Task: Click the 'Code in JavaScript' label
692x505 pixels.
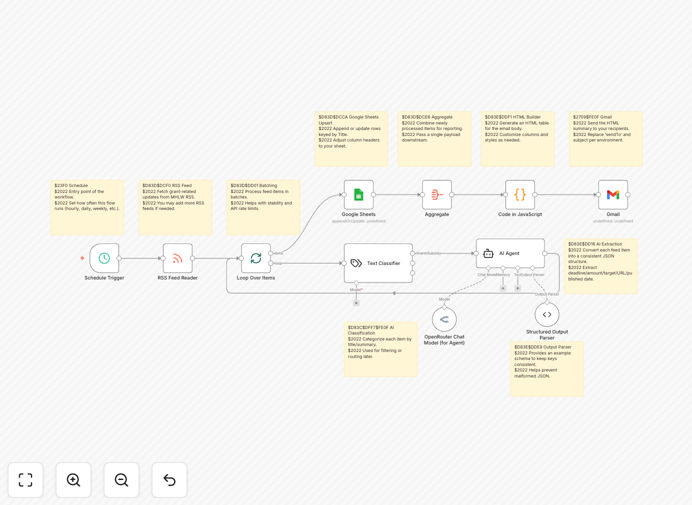Action: (520, 215)
